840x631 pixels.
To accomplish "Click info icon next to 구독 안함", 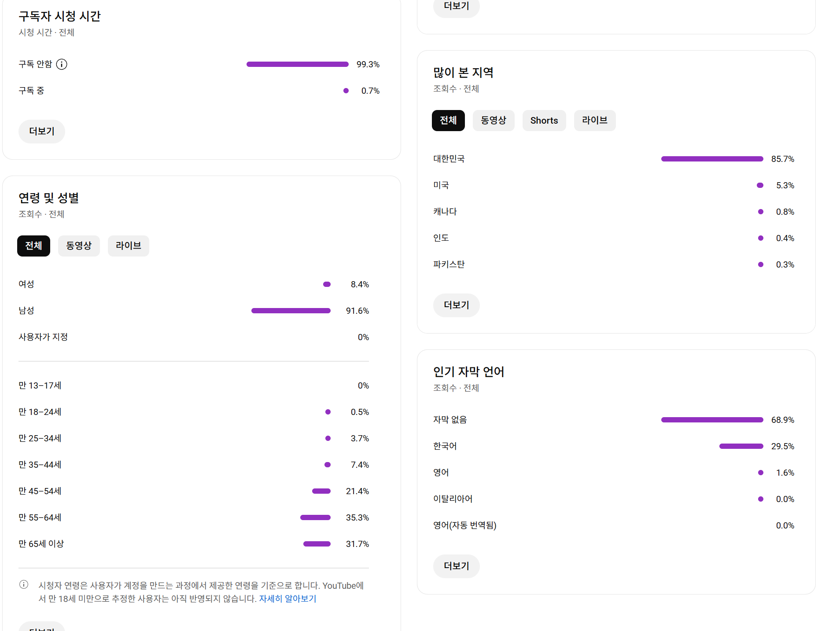I will [62, 64].
